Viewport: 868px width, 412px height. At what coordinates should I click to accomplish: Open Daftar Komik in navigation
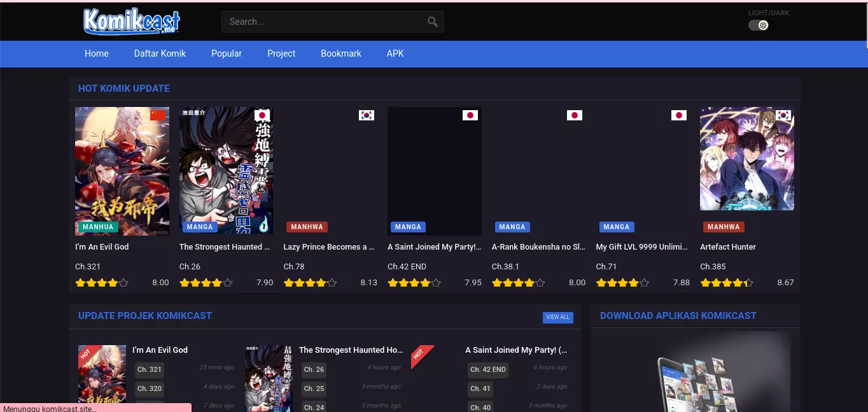tap(160, 53)
